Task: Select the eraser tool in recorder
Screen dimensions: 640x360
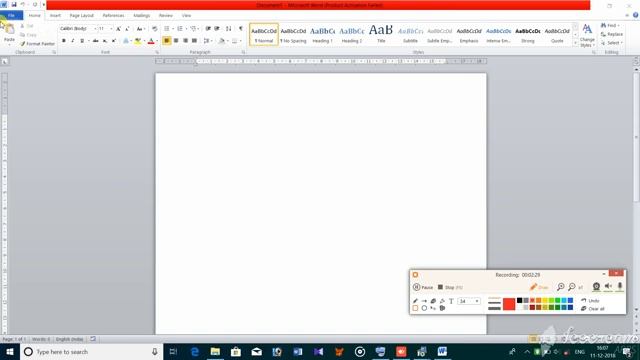Action: 433,301
